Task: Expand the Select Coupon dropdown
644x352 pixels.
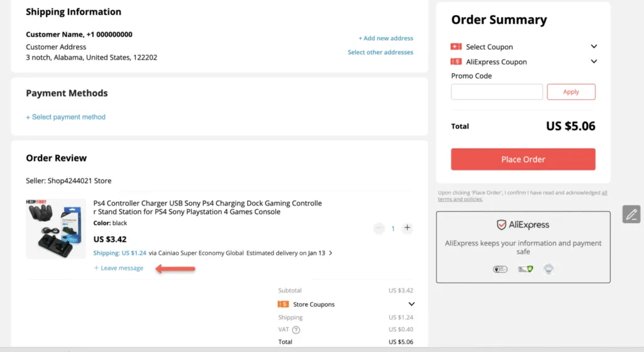Action: tap(594, 47)
